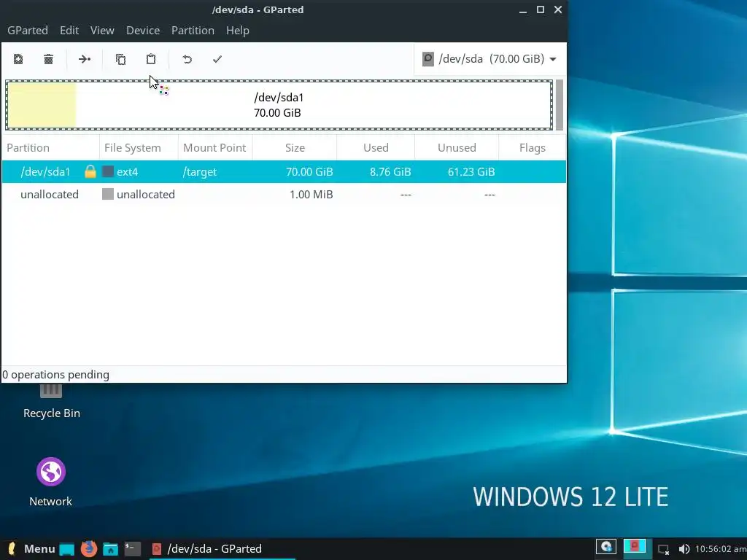Click the Size column header
This screenshot has height=560, width=747.
[x=295, y=147]
